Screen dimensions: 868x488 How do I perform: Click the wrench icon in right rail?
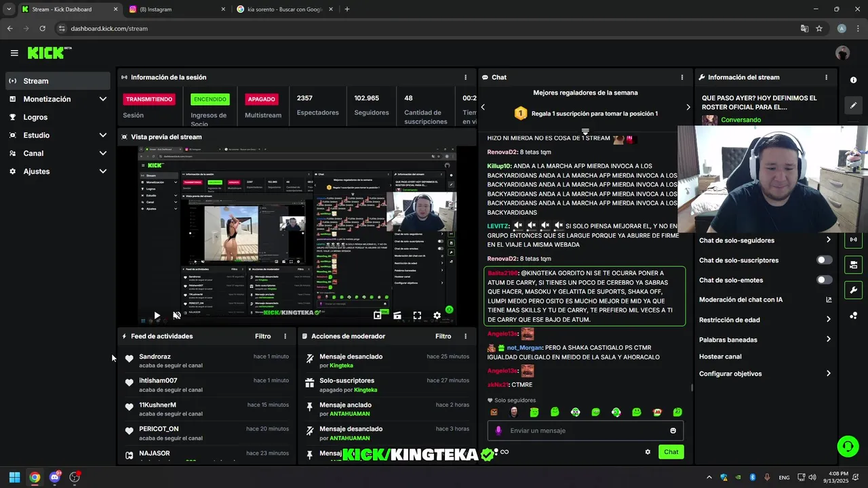point(853,290)
